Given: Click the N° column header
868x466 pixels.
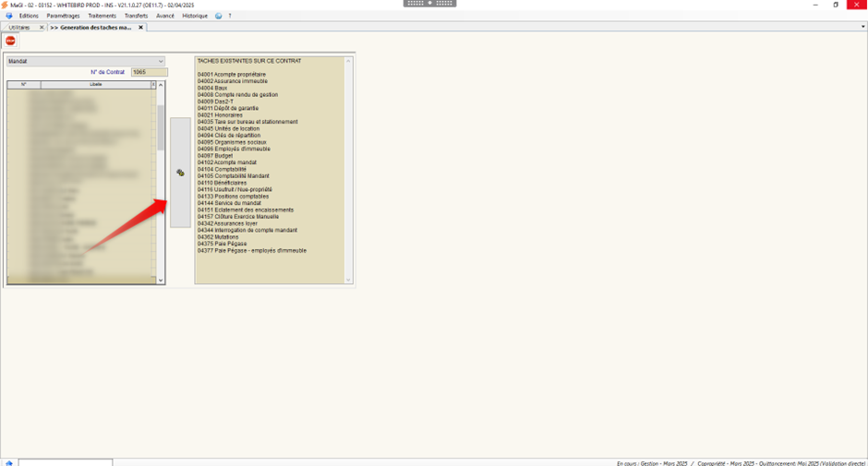Looking at the screenshot, I should [24, 84].
